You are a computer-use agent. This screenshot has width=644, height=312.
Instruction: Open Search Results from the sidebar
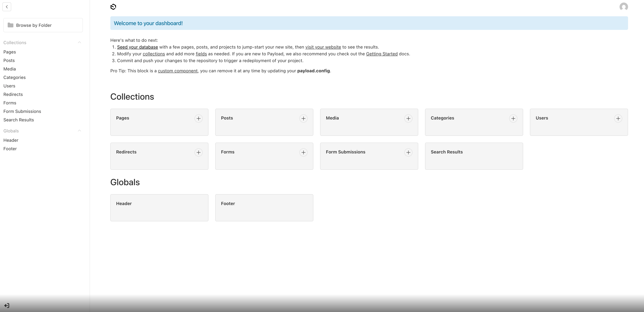coord(19,120)
